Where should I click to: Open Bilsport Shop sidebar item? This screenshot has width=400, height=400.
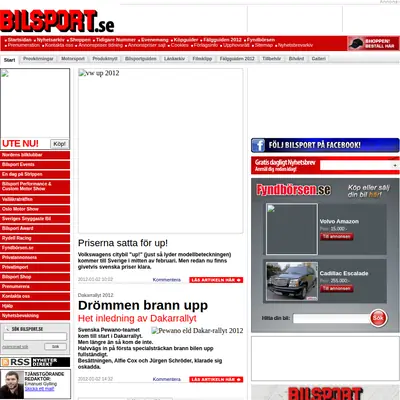[x=35, y=277]
